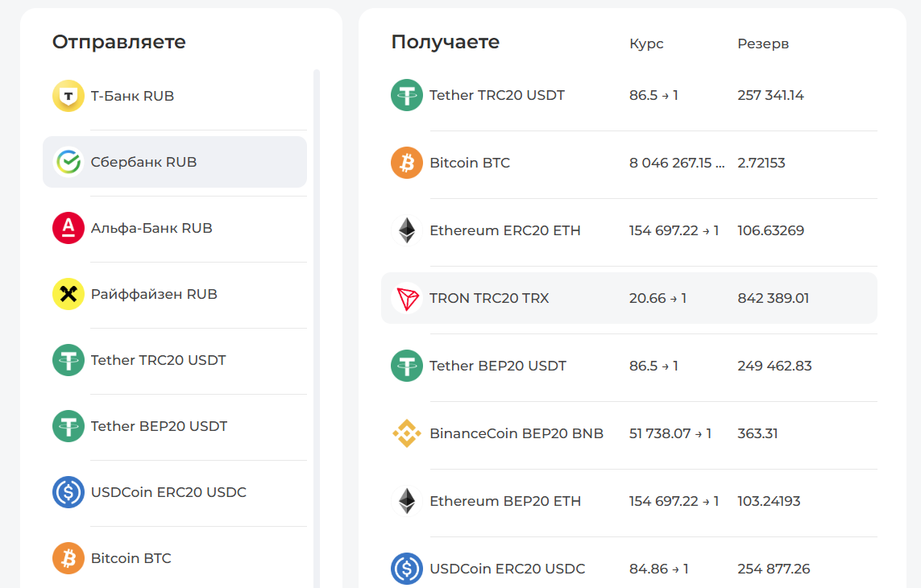This screenshot has height=588, width=921.
Task: Choose Альфа-Банк RUB to send
Action: (175, 228)
